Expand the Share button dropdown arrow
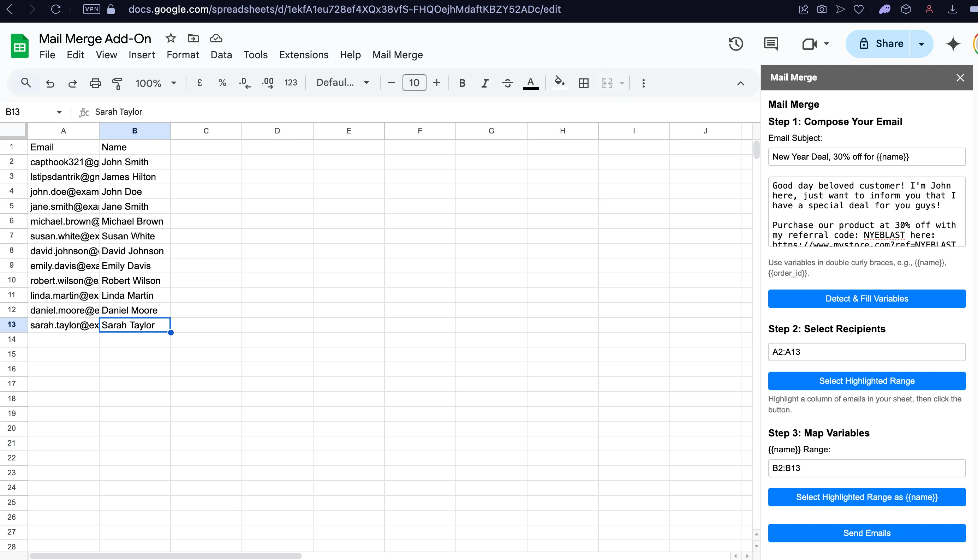Viewport: 978px width, 560px height. pos(922,44)
